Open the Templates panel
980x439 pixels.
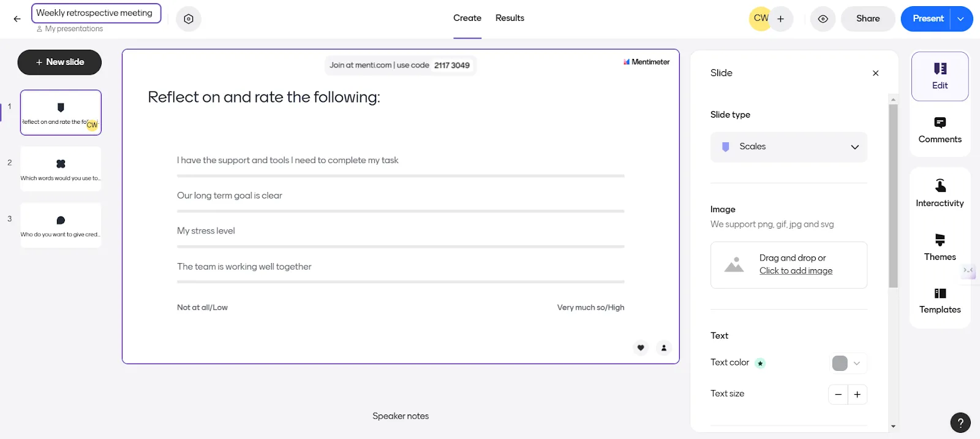click(940, 301)
